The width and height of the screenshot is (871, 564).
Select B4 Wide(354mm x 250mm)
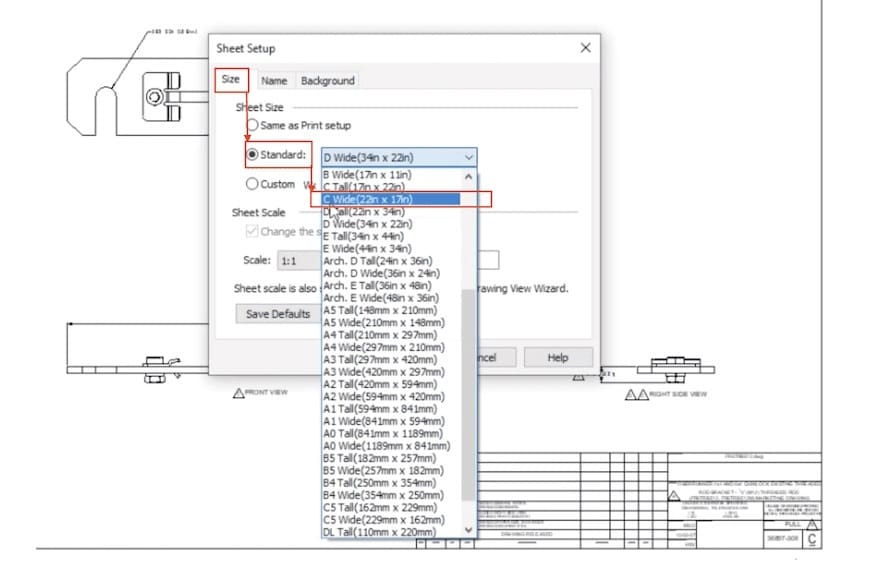click(391, 495)
